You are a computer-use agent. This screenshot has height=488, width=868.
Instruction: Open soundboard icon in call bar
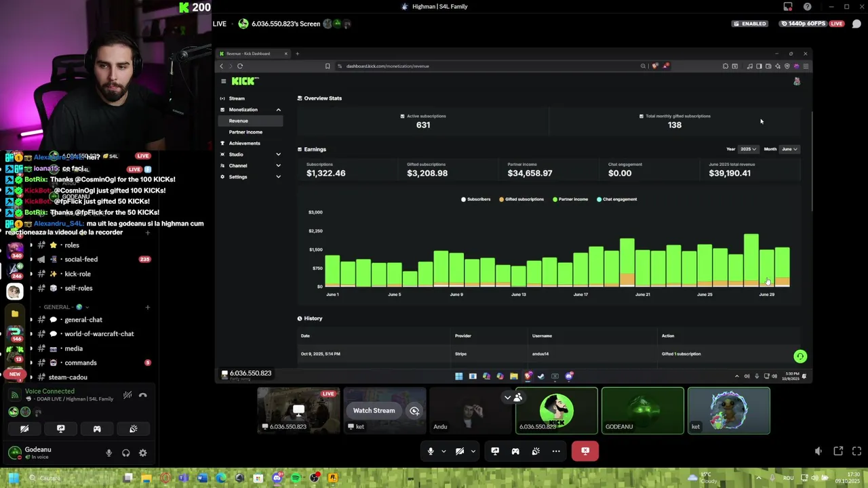[x=536, y=451]
